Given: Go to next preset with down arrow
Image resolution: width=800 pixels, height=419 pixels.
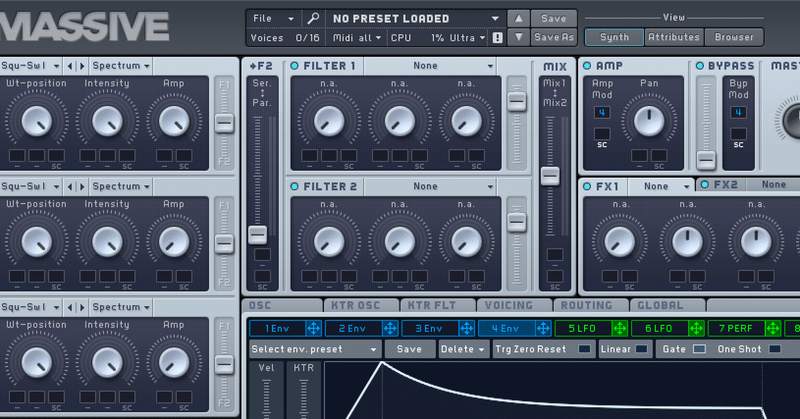Looking at the screenshot, I should coord(518,37).
